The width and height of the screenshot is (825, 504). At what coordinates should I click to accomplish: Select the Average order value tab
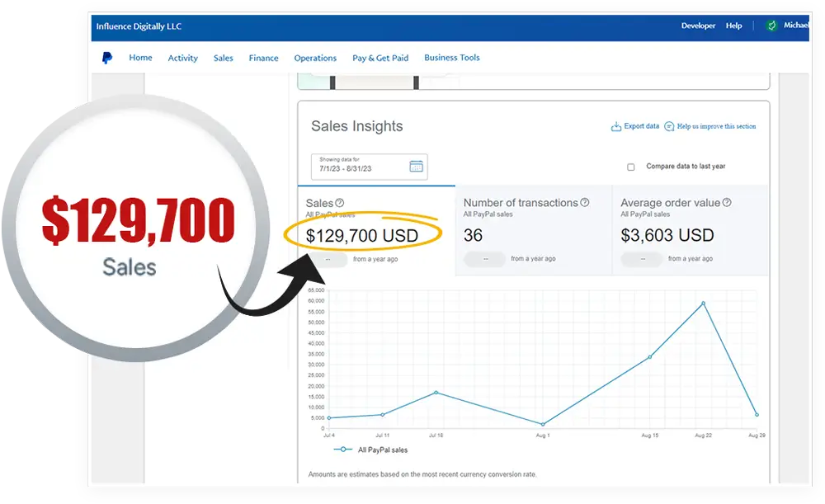(x=691, y=230)
